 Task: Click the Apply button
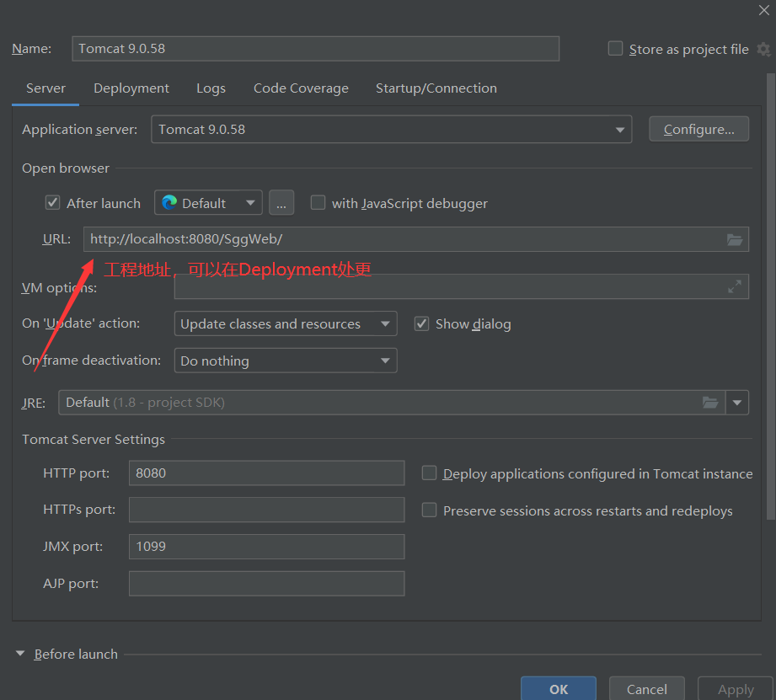736,688
